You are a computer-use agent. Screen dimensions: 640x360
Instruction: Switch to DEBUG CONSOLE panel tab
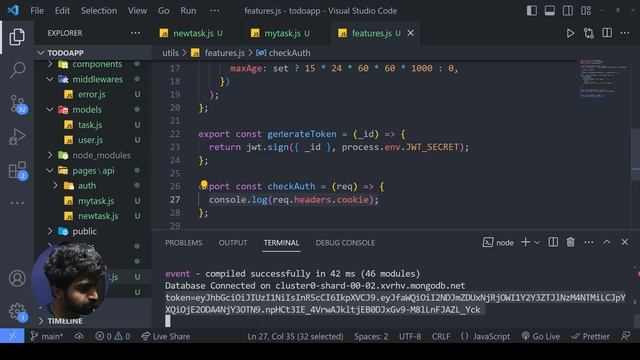coord(345,243)
